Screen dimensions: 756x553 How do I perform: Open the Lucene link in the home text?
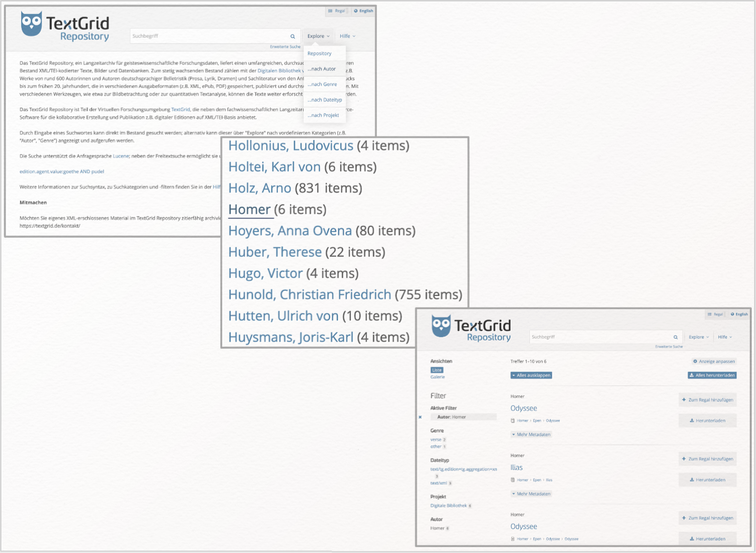(121, 156)
